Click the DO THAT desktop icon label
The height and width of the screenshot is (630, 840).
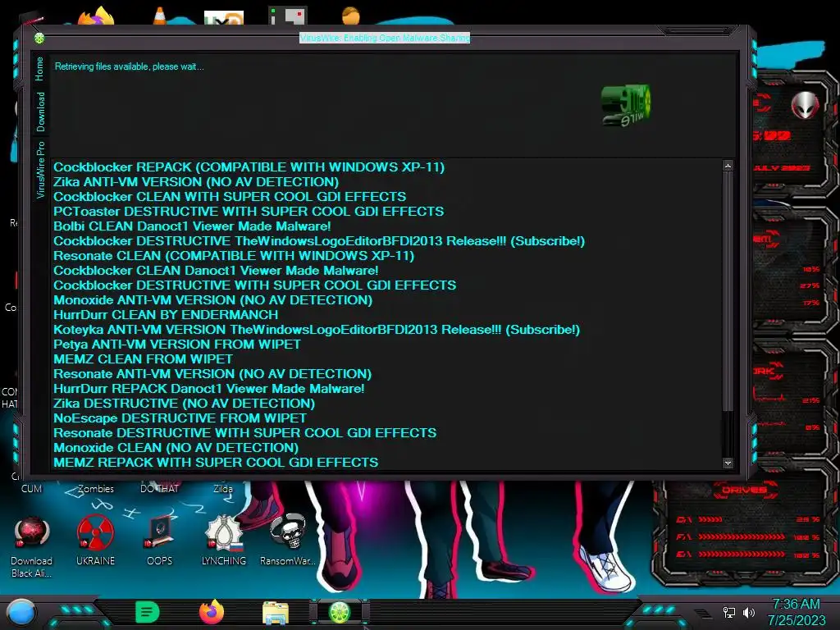[159, 489]
